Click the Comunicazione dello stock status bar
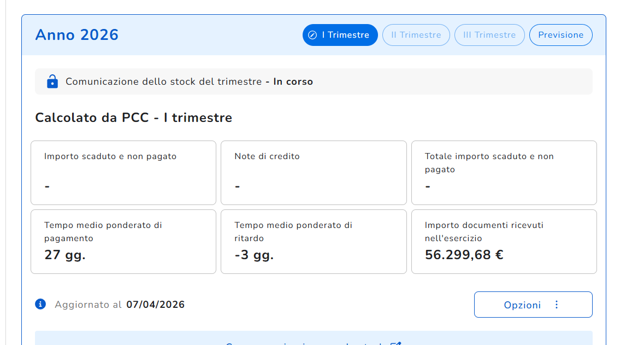Image resolution: width=644 pixels, height=345 pixels. [314, 81]
